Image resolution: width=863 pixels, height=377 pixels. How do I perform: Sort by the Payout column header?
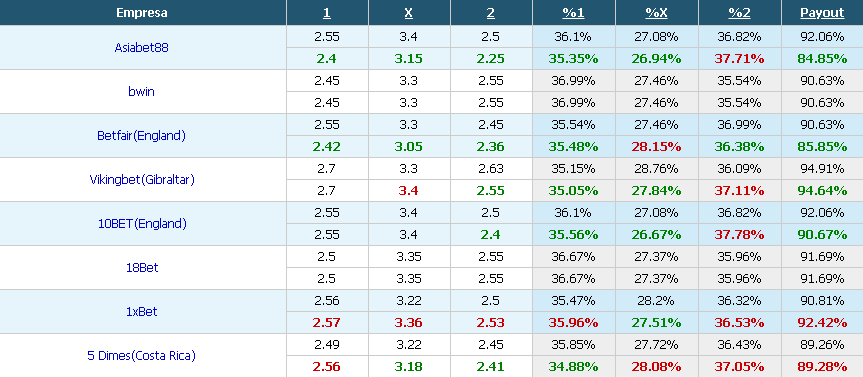pos(822,13)
